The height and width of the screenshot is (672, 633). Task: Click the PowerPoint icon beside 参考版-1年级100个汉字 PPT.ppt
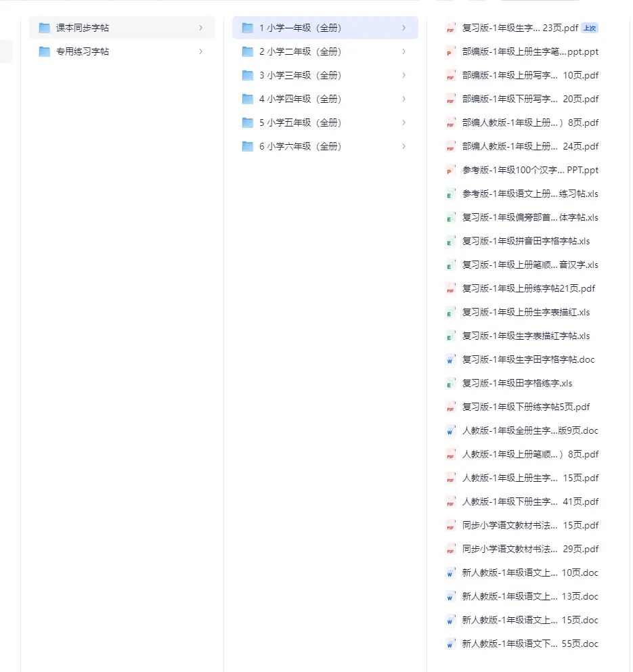[450, 171]
